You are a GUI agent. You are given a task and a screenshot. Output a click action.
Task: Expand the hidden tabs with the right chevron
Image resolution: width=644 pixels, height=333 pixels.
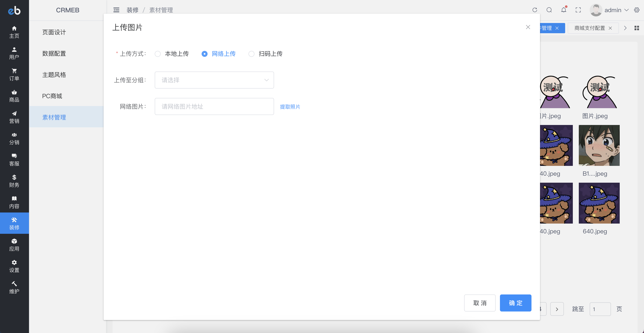(625, 28)
